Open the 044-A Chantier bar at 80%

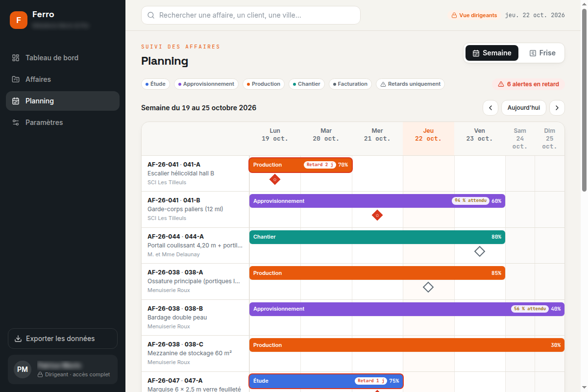[377, 237]
